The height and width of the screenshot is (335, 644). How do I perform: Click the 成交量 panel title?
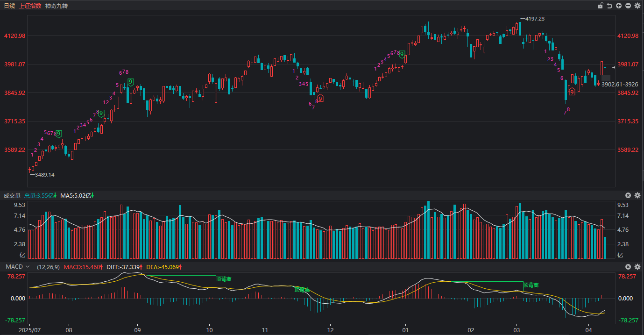[x=12, y=195]
